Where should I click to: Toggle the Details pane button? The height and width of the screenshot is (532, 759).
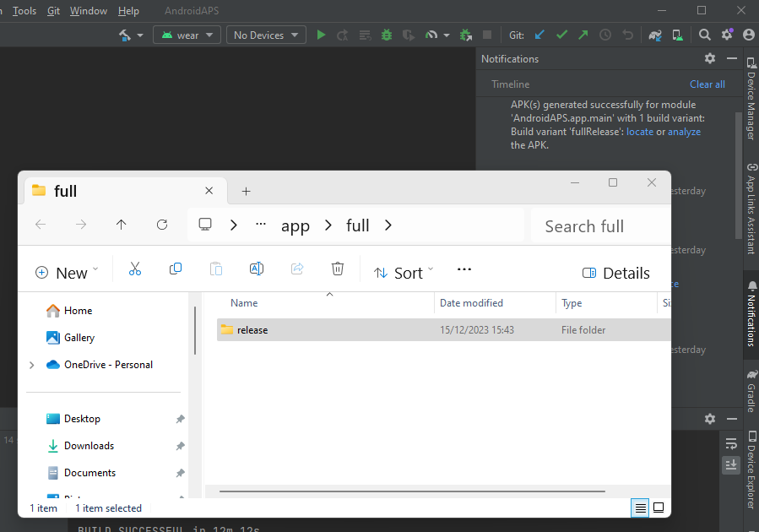pos(615,273)
